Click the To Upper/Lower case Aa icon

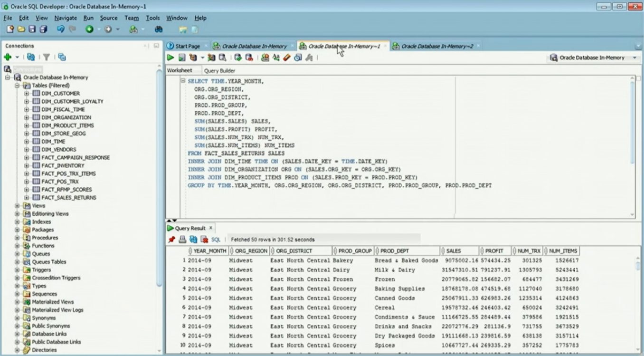(x=276, y=58)
